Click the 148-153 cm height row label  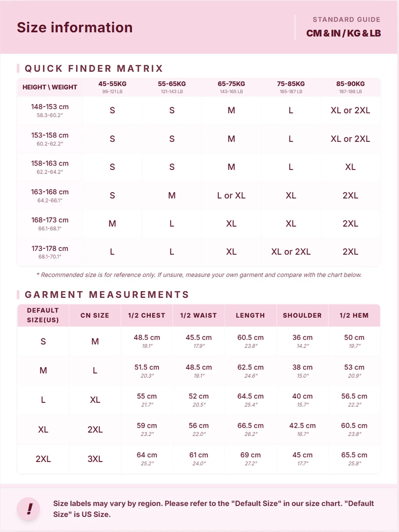[x=50, y=110]
